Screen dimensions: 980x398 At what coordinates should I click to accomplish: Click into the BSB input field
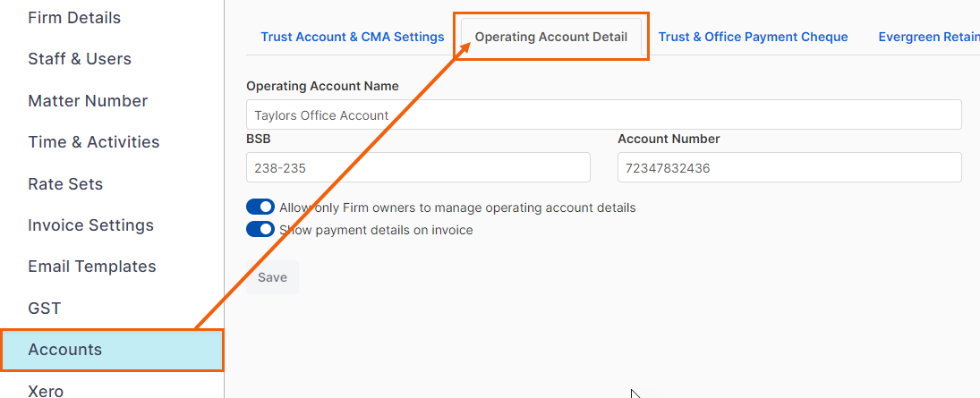[418, 167]
